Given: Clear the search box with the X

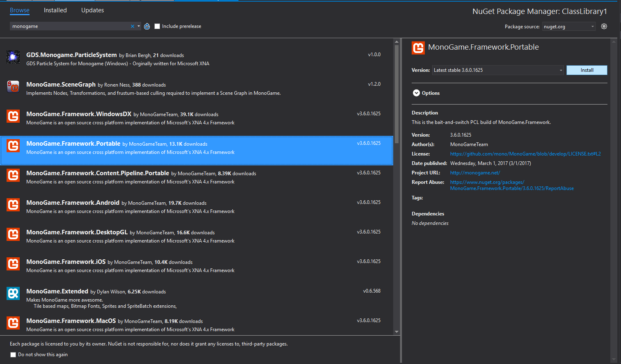Looking at the screenshot, I should click(133, 26).
